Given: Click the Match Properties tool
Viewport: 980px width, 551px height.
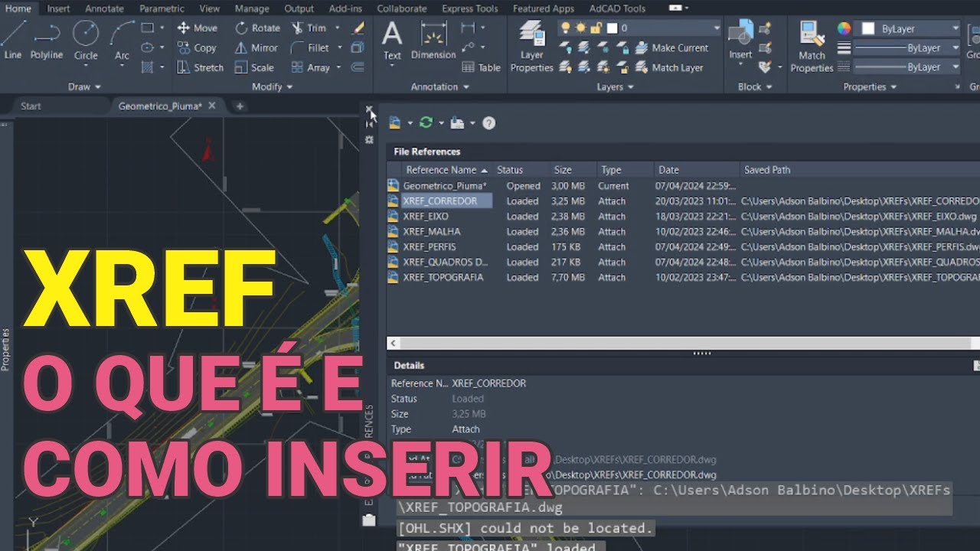Looking at the screenshot, I should [x=812, y=47].
